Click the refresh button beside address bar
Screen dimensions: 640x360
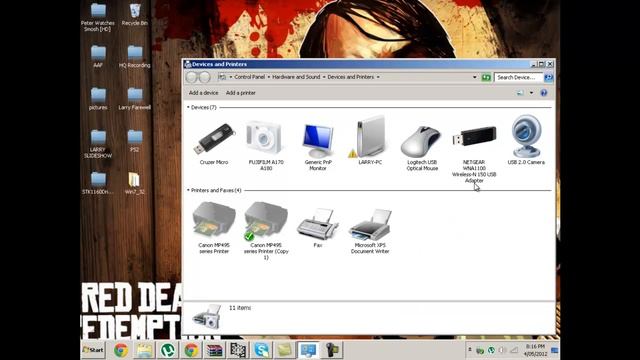point(486,77)
